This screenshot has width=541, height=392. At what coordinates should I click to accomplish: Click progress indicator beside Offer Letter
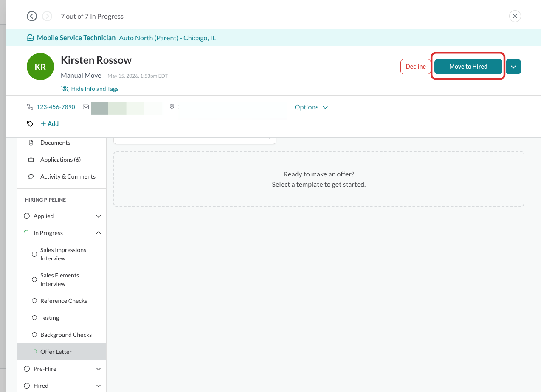[35, 352]
